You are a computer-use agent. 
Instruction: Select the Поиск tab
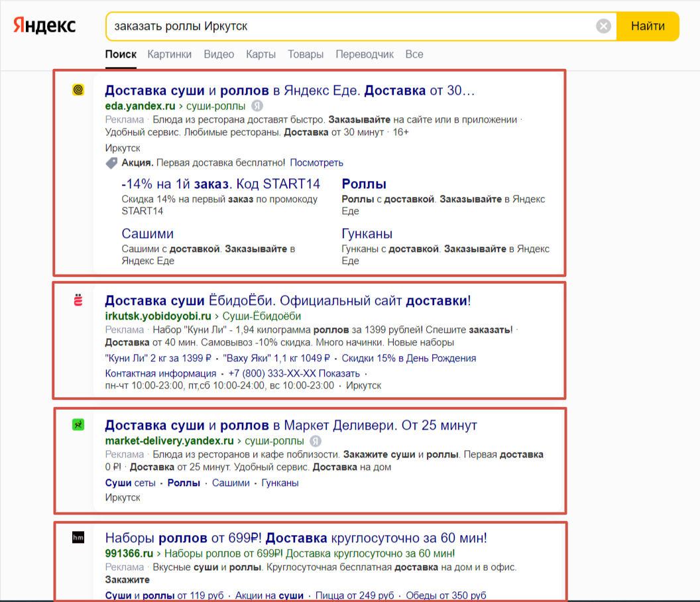tap(121, 54)
